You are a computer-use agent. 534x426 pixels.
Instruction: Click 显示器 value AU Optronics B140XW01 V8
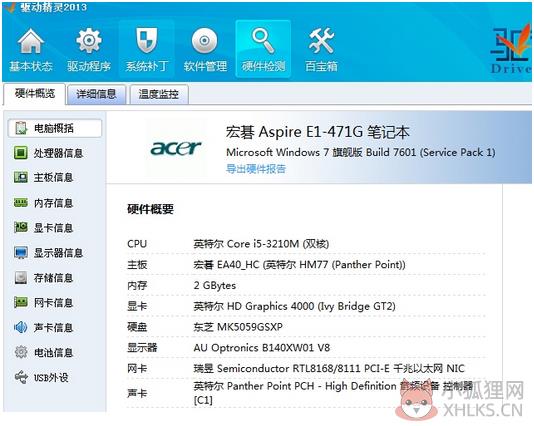(262, 348)
